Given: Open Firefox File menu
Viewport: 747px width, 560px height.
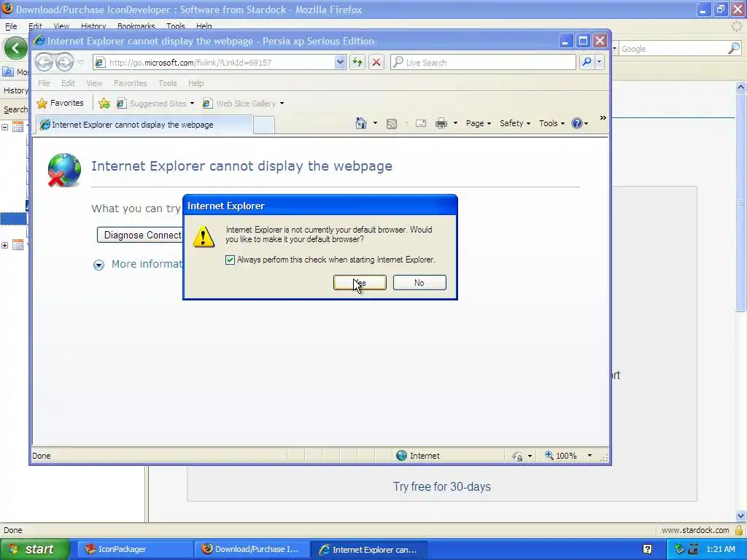Looking at the screenshot, I should pos(11,26).
